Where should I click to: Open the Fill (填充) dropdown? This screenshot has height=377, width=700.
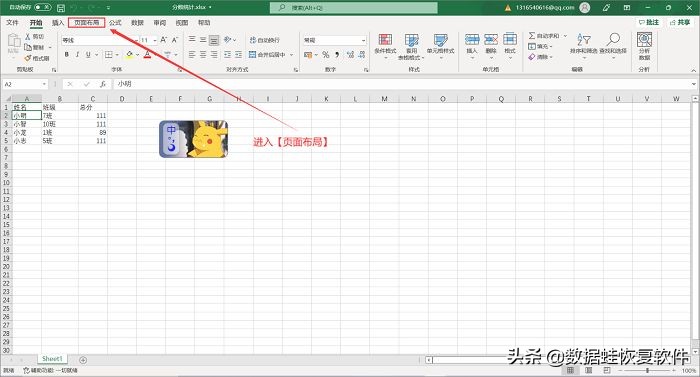tap(541, 46)
